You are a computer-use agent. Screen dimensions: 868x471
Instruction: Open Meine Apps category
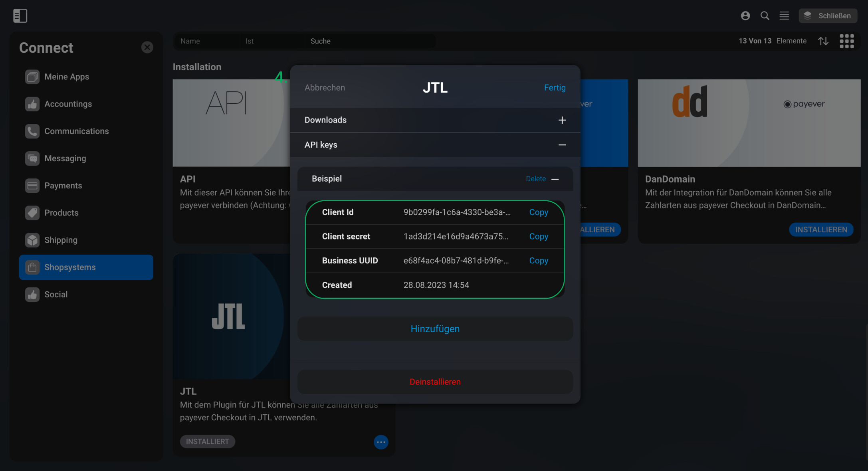pos(86,77)
